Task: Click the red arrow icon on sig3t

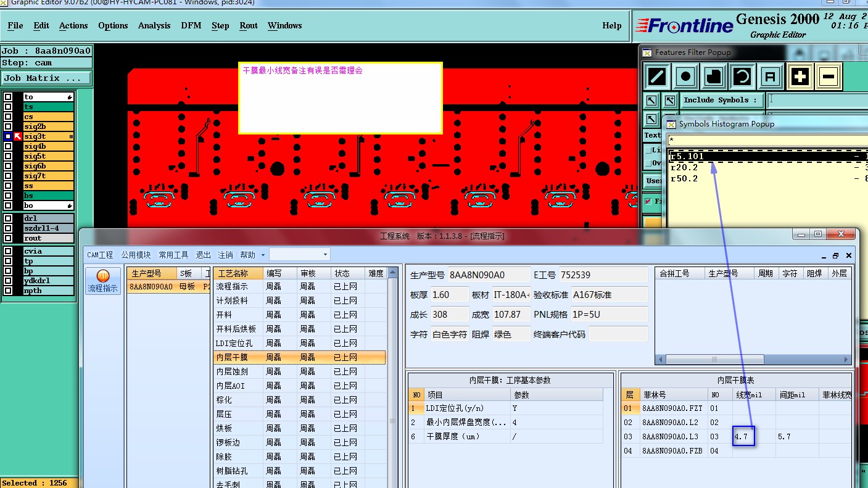Action: coord(17,136)
